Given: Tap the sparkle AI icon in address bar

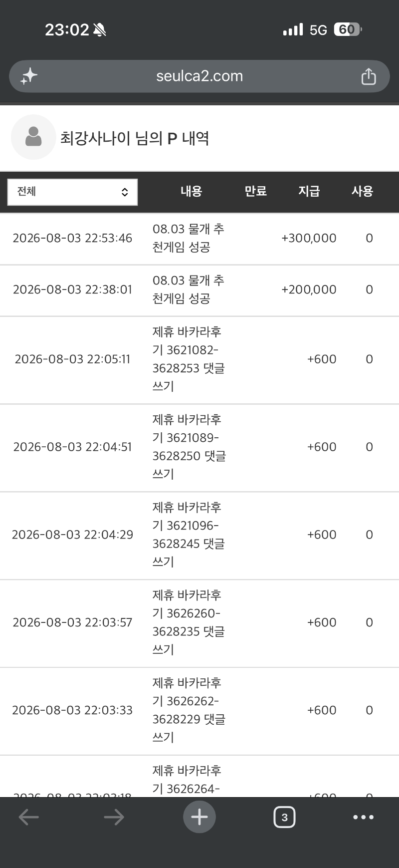Looking at the screenshot, I should pos(29,76).
